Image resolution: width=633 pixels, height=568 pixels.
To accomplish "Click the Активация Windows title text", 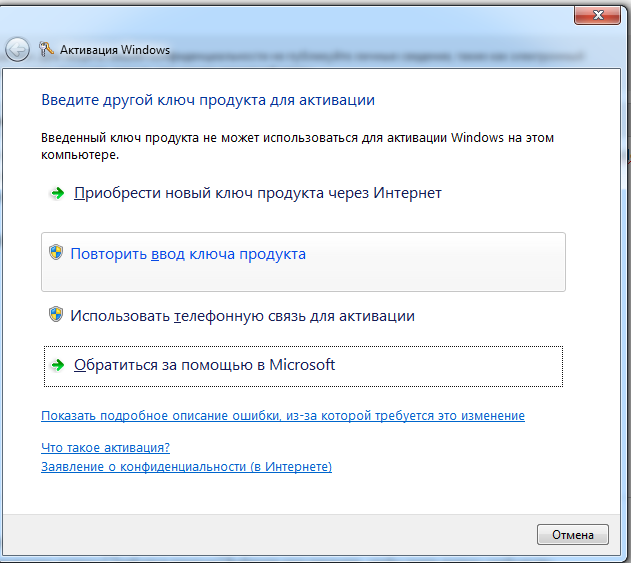I will [x=115, y=50].
